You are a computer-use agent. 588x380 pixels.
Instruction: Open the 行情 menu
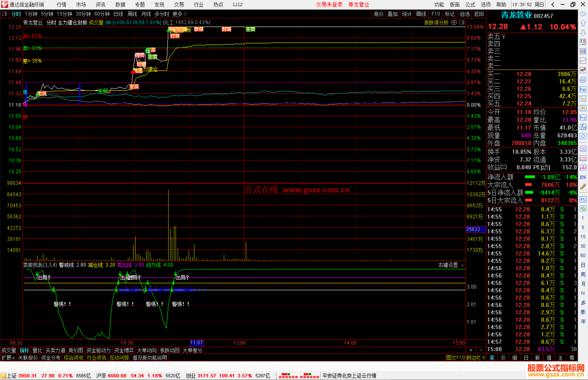61,5
